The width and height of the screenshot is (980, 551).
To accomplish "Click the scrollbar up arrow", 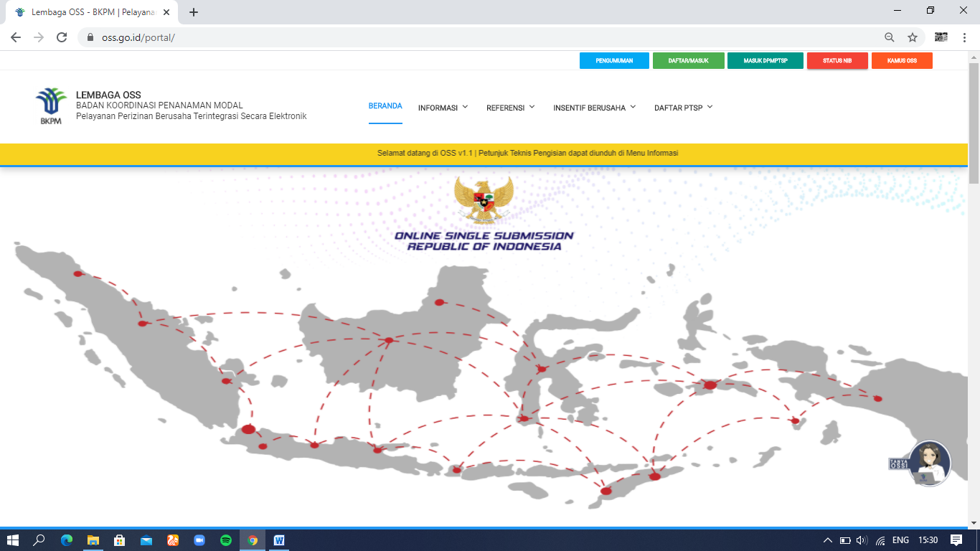I will click(x=974, y=57).
